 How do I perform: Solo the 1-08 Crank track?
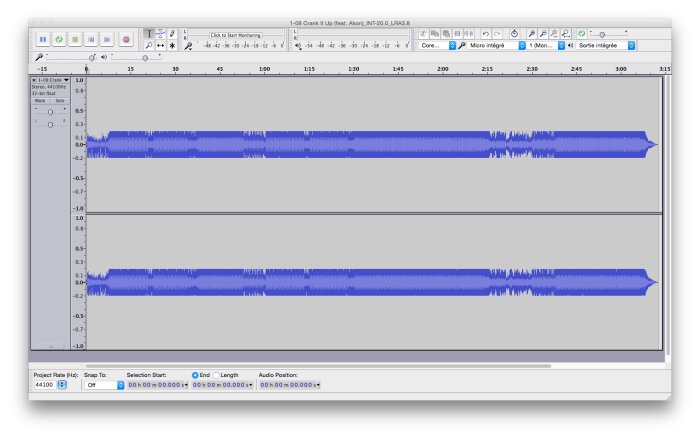tap(60, 101)
